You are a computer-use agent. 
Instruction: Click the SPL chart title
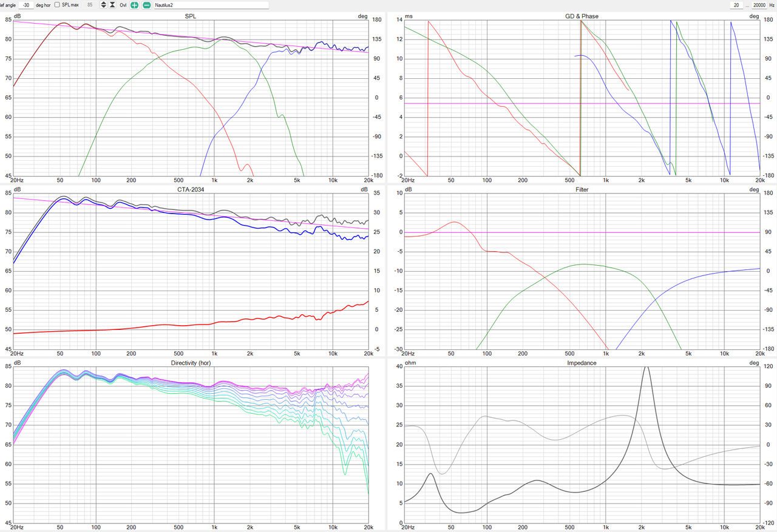(x=190, y=16)
